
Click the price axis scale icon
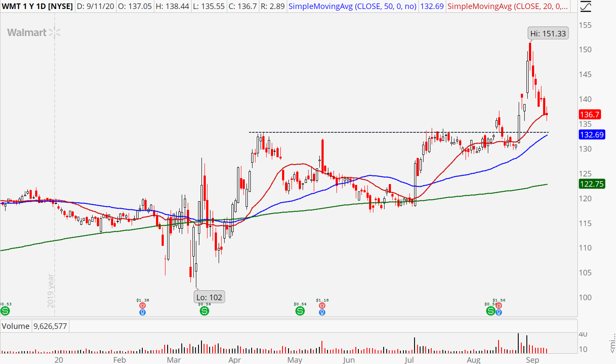click(x=585, y=6)
